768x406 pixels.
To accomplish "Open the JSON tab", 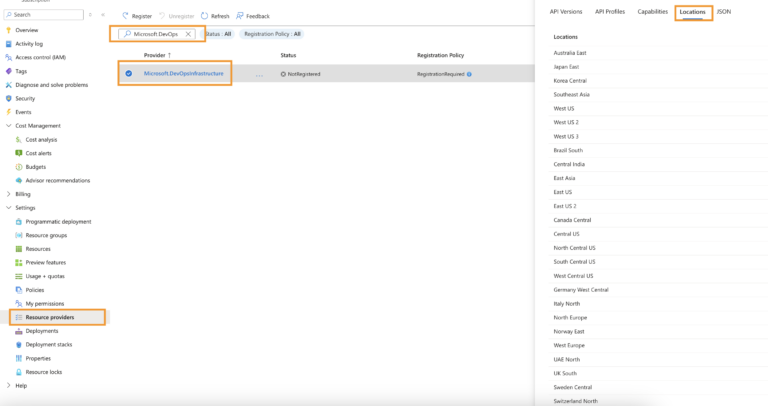I will tap(723, 12).
